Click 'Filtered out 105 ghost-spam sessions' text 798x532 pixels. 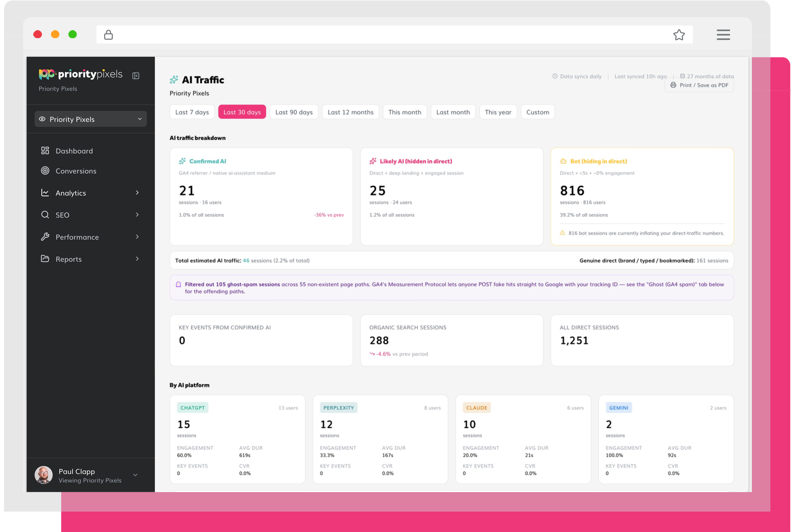tap(232, 284)
